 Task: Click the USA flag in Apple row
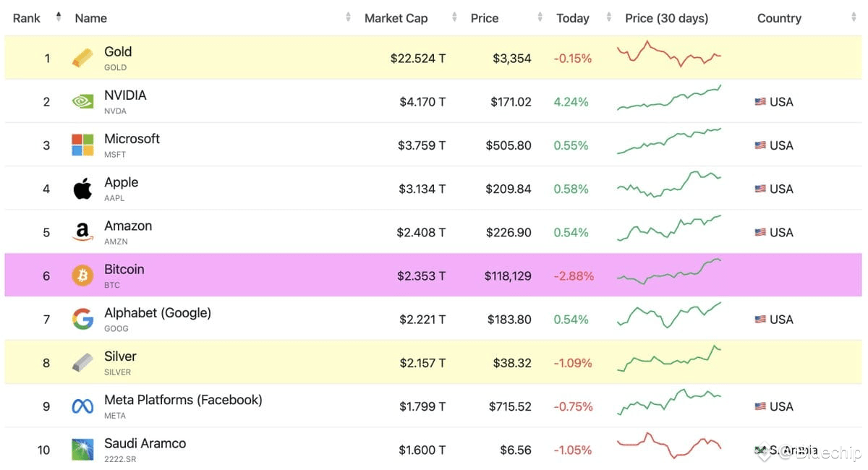(x=760, y=189)
